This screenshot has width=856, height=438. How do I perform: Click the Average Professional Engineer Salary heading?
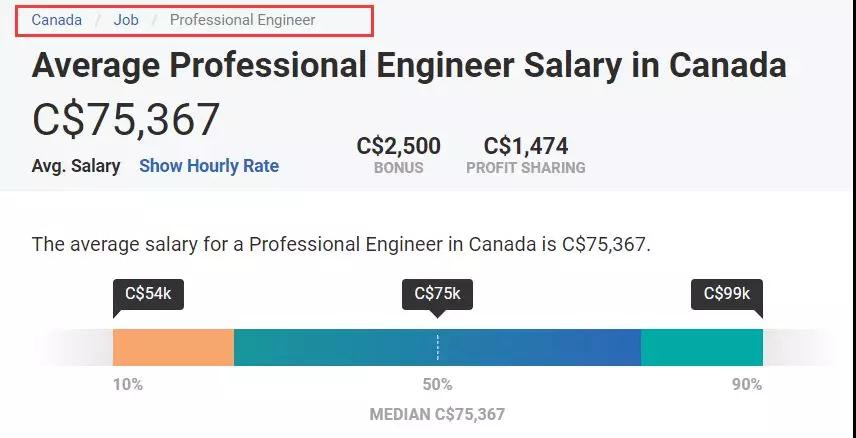click(x=409, y=66)
